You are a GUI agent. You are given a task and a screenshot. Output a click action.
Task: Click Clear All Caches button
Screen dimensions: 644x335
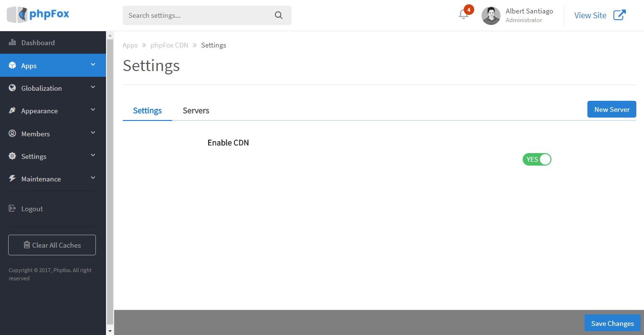coord(52,245)
